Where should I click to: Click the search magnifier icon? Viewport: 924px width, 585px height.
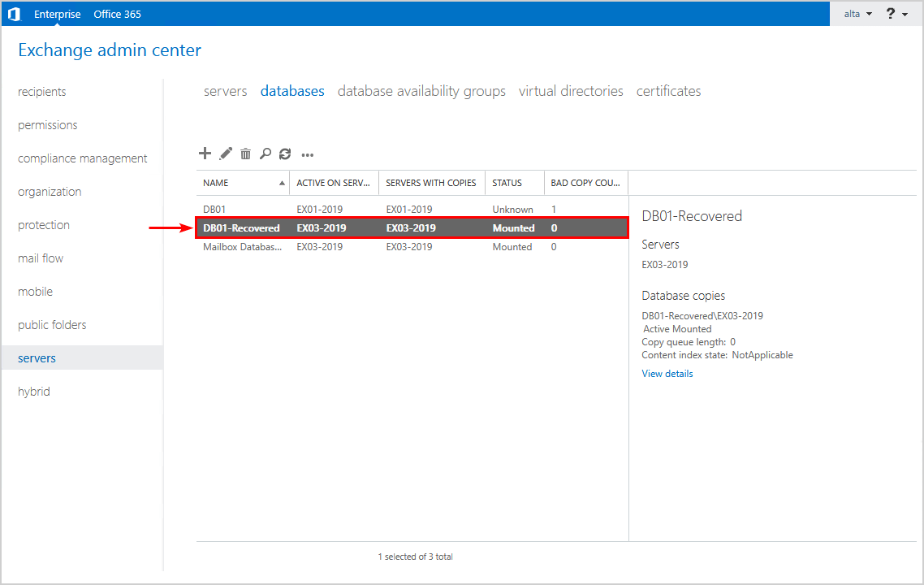coord(266,154)
